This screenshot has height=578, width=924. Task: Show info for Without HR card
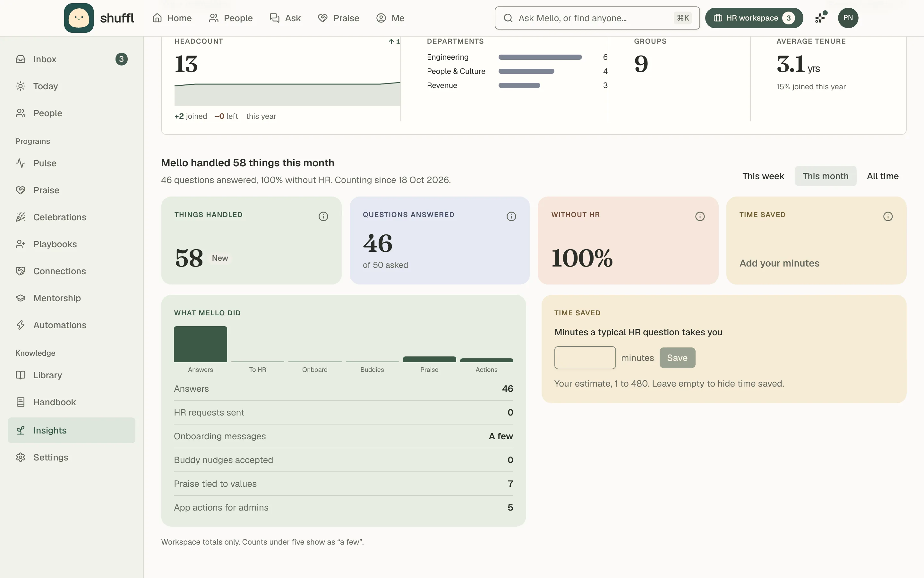pos(699,216)
